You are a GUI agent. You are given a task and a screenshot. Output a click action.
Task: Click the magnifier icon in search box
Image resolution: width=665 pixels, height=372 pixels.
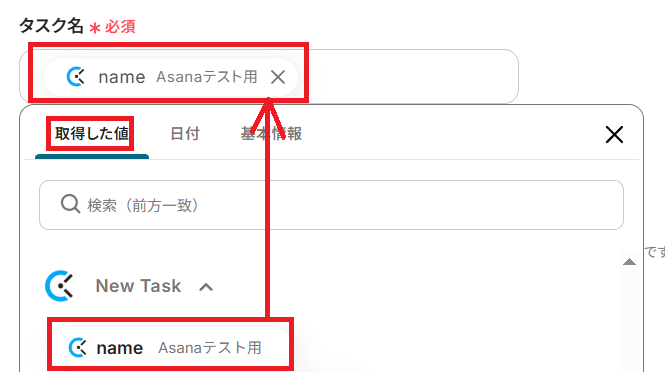pos(70,204)
